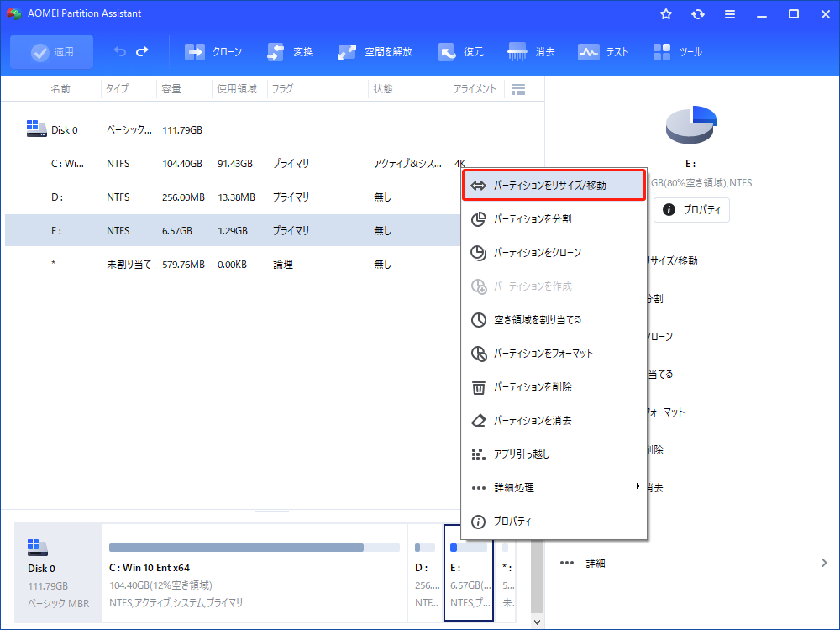Open the column settings list icon
Viewport: 840px width, 630px height.
click(x=518, y=89)
